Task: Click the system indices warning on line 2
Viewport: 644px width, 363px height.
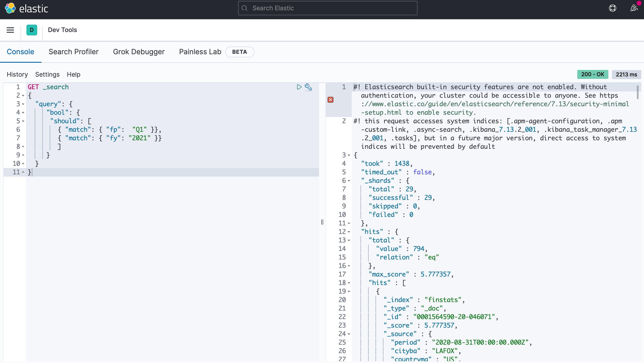Action: pos(495,134)
